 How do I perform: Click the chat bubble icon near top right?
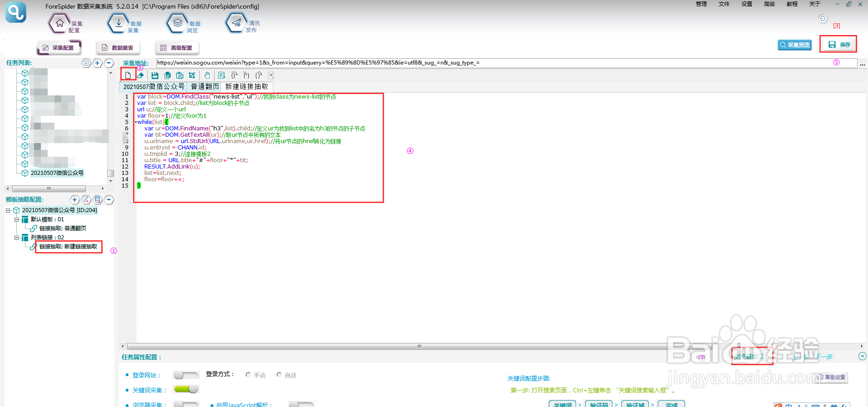pyautogui.click(x=823, y=19)
